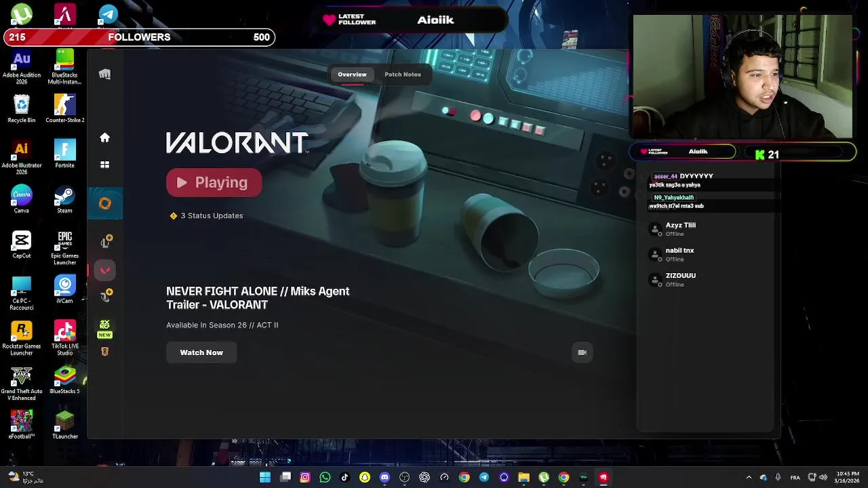This screenshot has height=488, width=868.
Task: Click the Watch Now button
Action: tap(201, 352)
